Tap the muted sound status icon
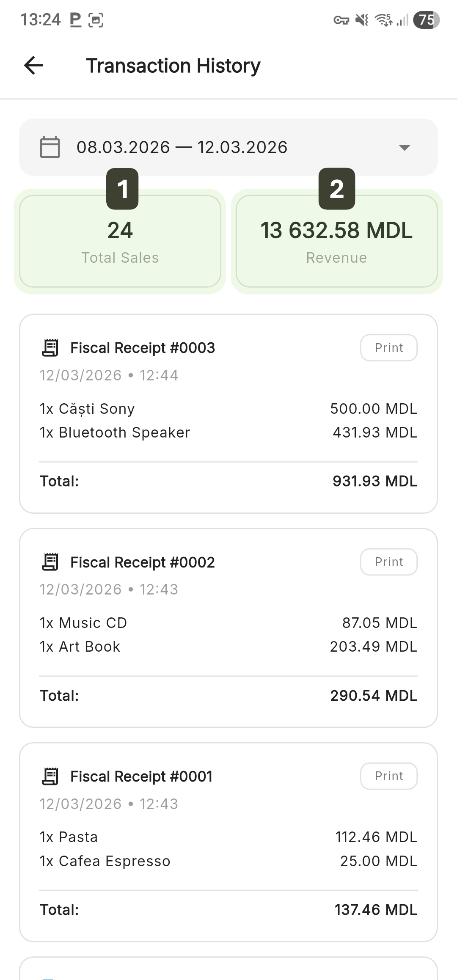This screenshot has height=980, width=457. point(362,20)
